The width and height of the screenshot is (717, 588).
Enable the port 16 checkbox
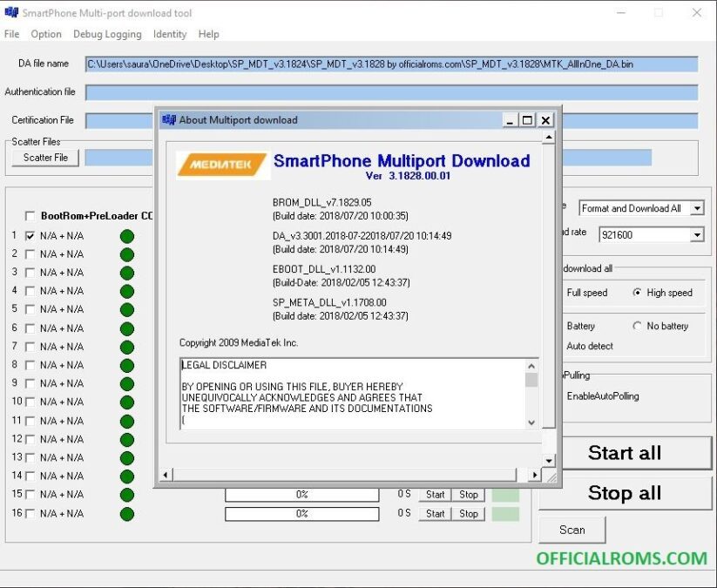click(30, 513)
